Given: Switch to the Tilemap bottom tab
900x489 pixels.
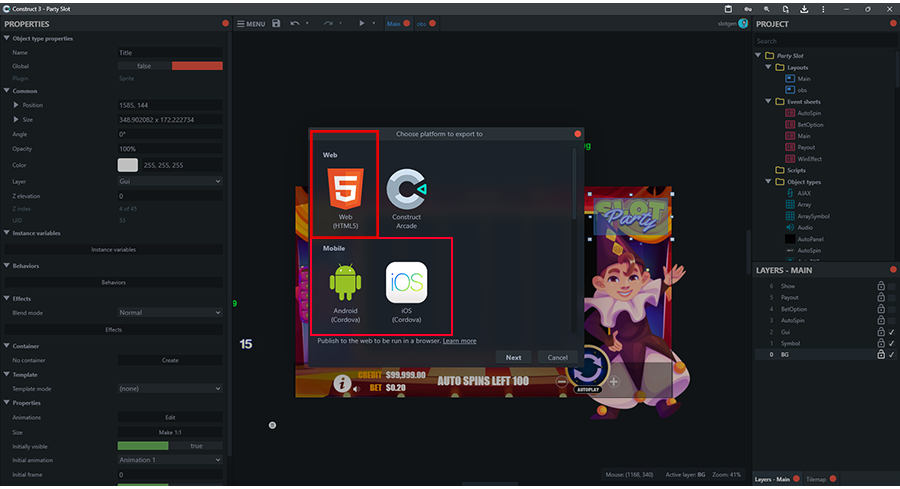Looking at the screenshot, I should coord(816,479).
